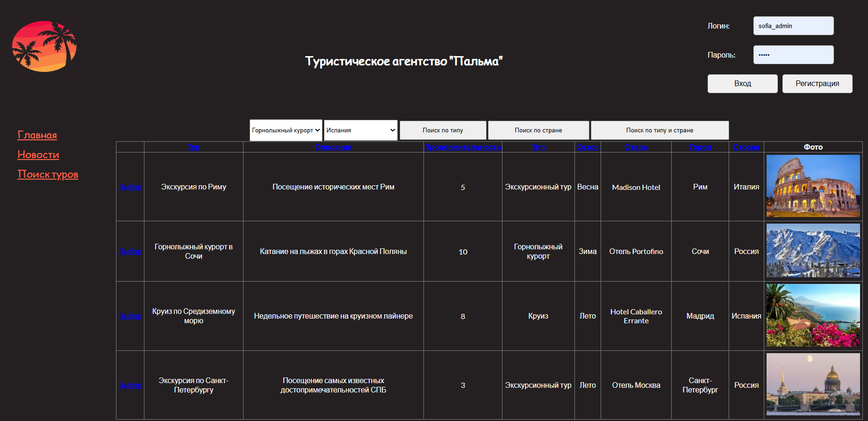Click the 'Круиз по Средиземному морю' tour name
The height and width of the screenshot is (421, 868).
(x=194, y=316)
